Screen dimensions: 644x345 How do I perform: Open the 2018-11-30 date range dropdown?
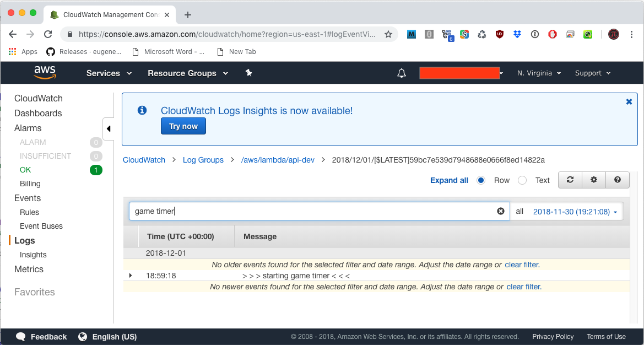(575, 212)
